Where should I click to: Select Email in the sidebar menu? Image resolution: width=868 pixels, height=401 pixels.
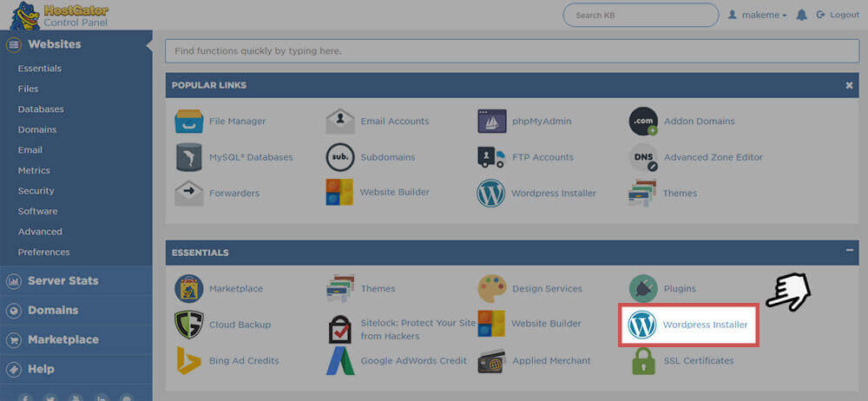click(x=30, y=150)
